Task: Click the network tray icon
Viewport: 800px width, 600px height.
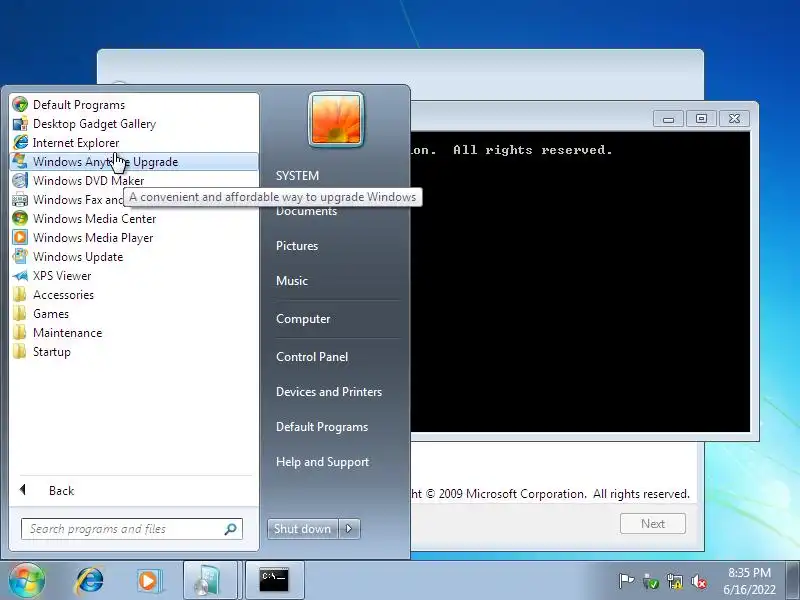Action: point(674,581)
